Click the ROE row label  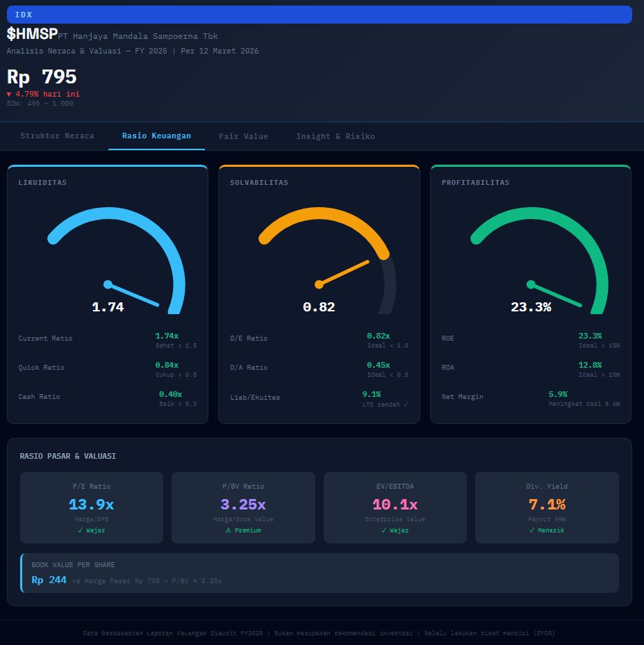(448, 338)
